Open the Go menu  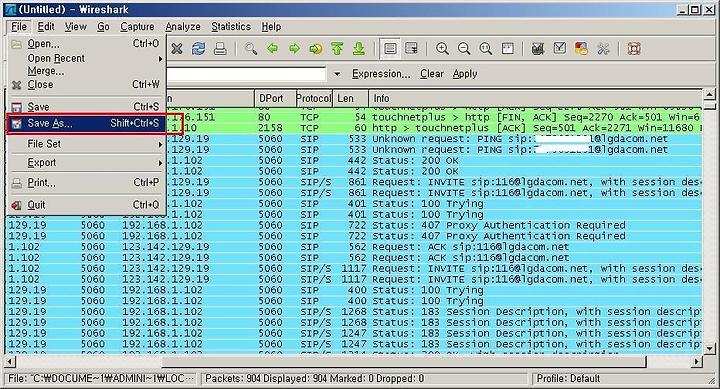[103, 27]
